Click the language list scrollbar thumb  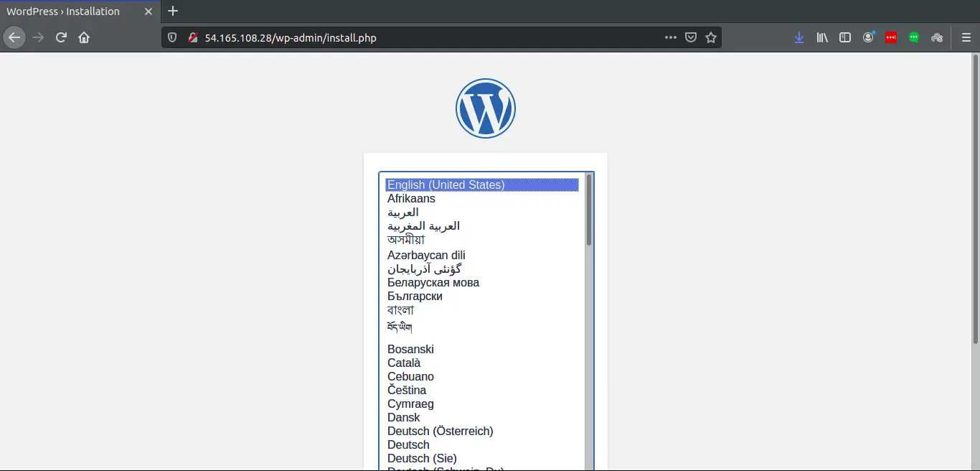(x=589, y=210)
